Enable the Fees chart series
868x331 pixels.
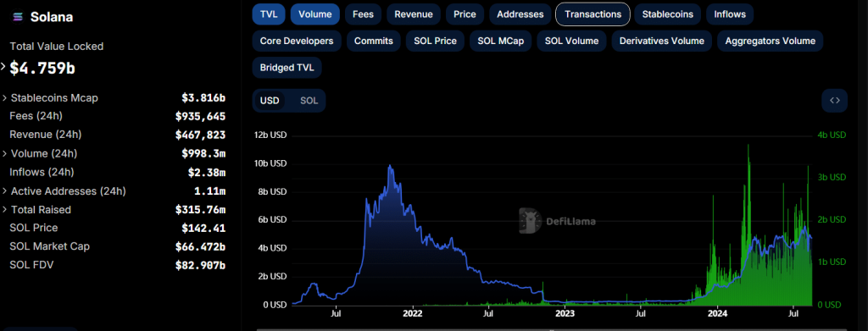tap(363, 14)
